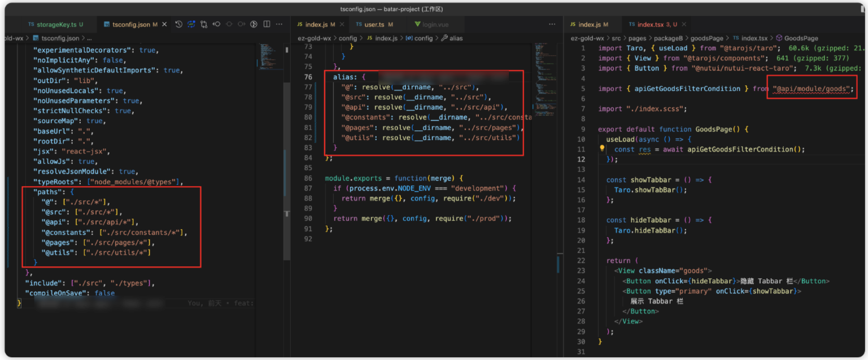Activate the index.tsx tab
Image resolution: width=868 pixels, height=360 pixels.
pos(657,25)
